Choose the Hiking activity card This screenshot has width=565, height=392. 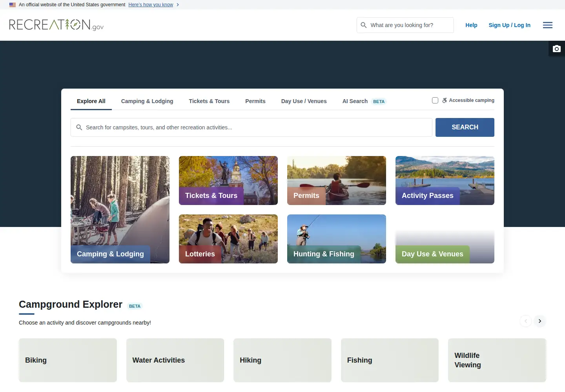tap(282, 360)
